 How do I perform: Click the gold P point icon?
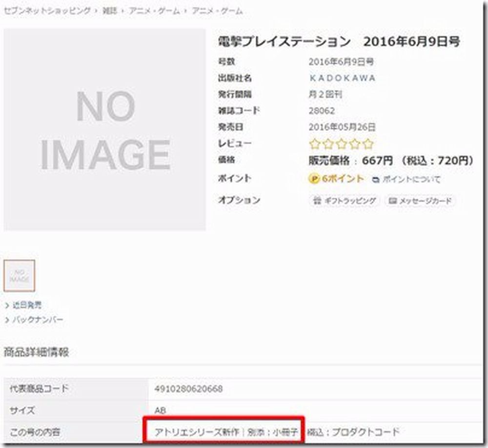[x=314, y=179]
